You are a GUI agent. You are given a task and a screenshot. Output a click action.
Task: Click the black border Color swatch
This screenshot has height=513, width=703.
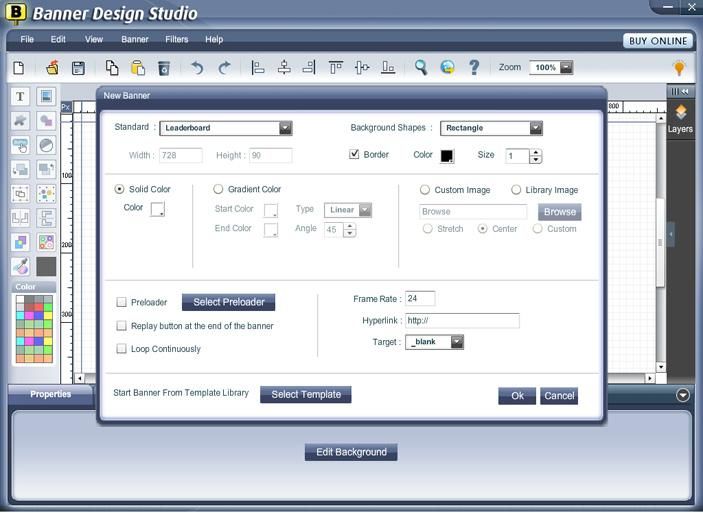coord(447,156)
